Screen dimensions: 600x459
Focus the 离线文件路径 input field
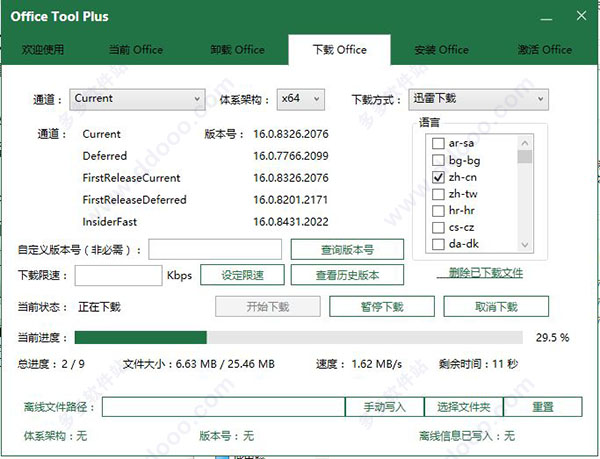[223, 407]
